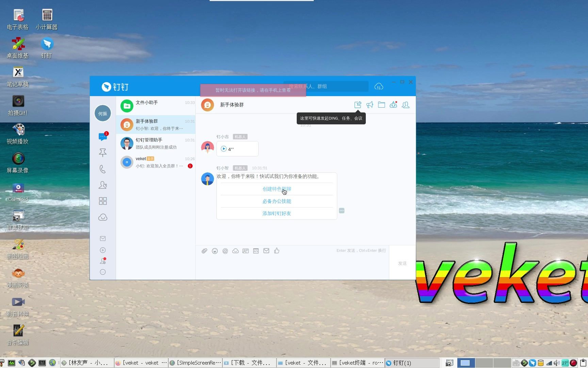Open the more options circle icon in sidebar
This screenshot has width=588, height=368.
click(103, 272)
